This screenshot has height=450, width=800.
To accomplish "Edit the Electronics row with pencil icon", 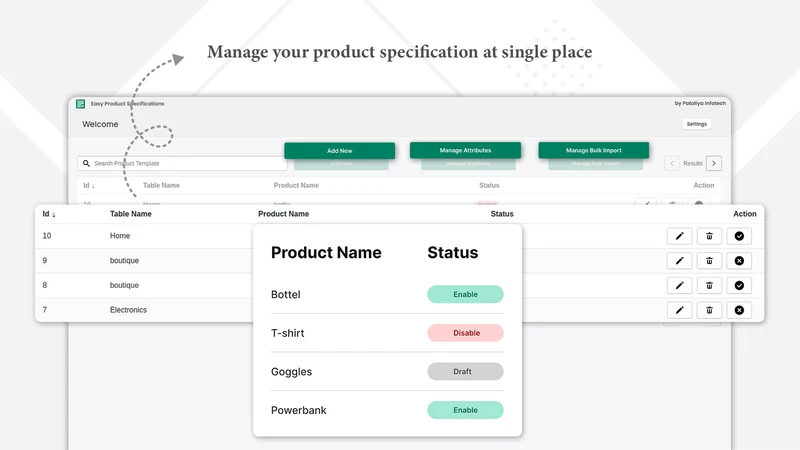I will pyautogui.click(x=679, y=310).
